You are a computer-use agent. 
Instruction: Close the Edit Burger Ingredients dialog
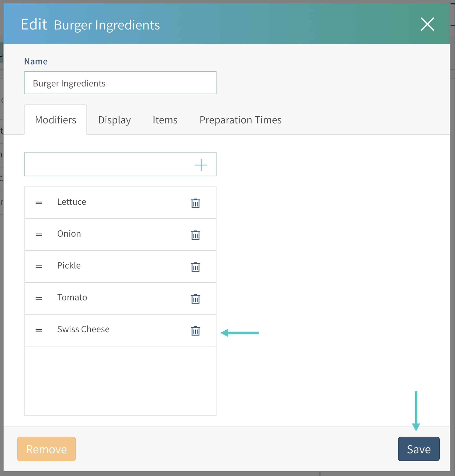(427, 24)
